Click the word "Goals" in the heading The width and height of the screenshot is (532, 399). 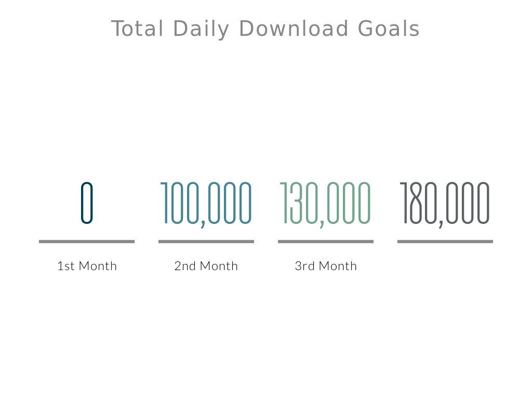coord(389,29)
